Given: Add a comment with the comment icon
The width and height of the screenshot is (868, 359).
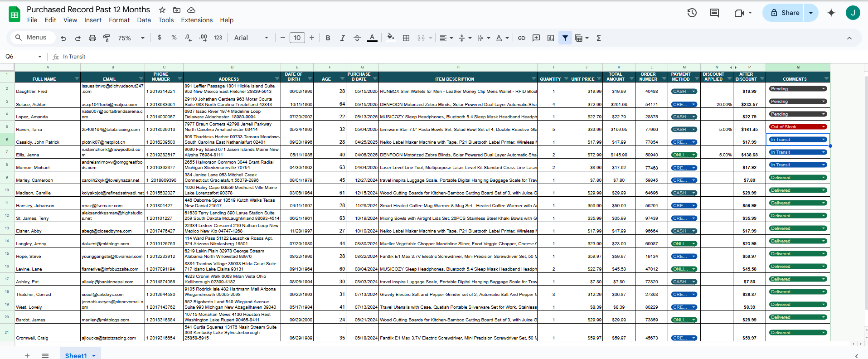Looking at the screenshot, I should point(536,38).
